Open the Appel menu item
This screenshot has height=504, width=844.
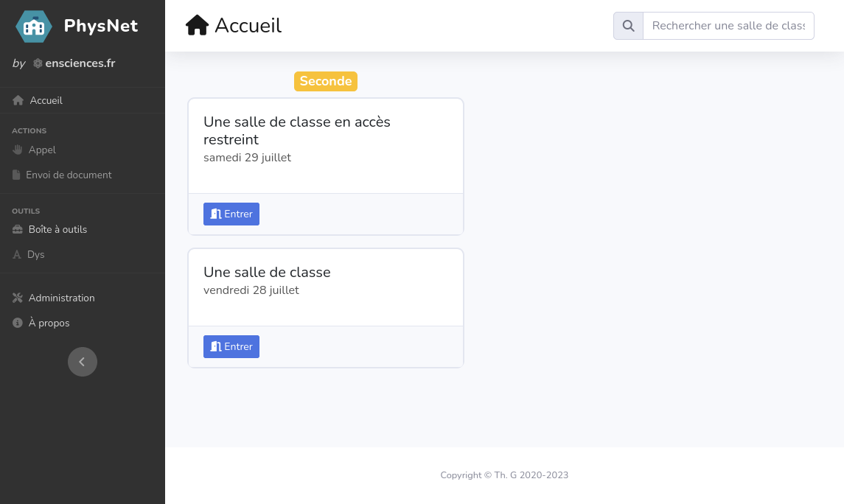(42, 150)
